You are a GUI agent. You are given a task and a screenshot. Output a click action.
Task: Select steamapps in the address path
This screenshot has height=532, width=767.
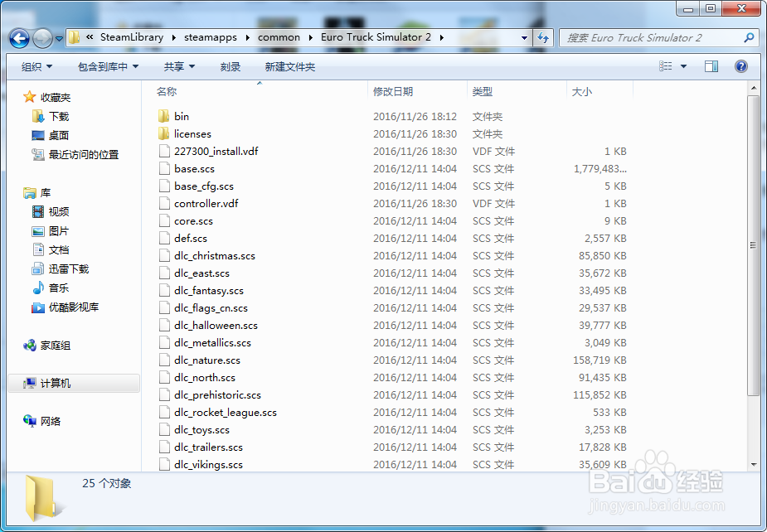click(x=211, y=37)
